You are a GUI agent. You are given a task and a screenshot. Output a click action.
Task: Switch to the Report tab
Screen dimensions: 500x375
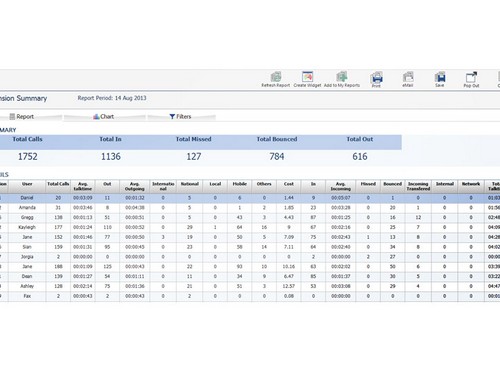[x=22, y=117]
